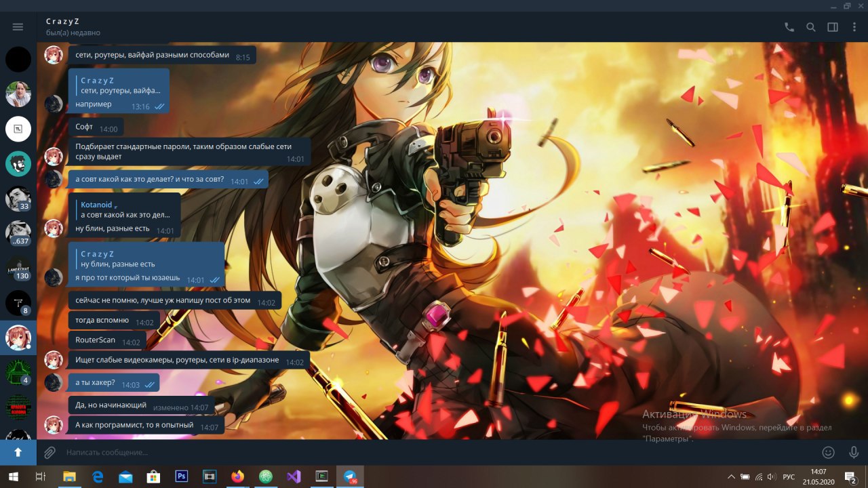
Task: Open Wi-Fi network settings in tray
Action: point(758,476)
